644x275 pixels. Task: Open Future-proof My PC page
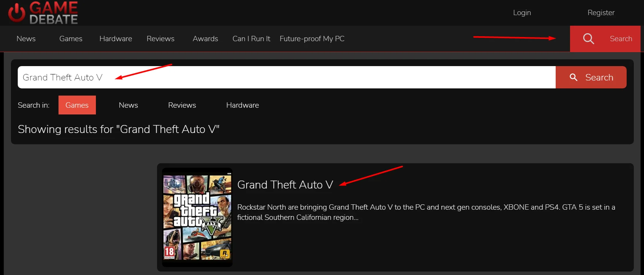[312, 39]
